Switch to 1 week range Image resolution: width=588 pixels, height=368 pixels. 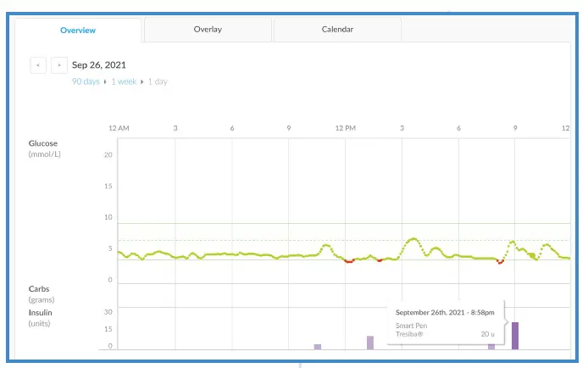(x=124, y=81)
